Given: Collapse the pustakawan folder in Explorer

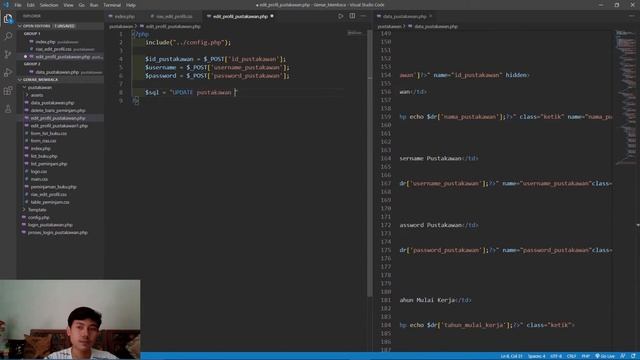Looking at the screenshot, I should click(40, 87).
